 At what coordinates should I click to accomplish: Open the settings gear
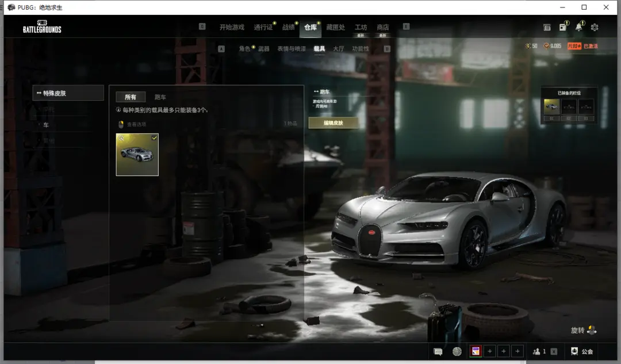(x=595, y=28)
